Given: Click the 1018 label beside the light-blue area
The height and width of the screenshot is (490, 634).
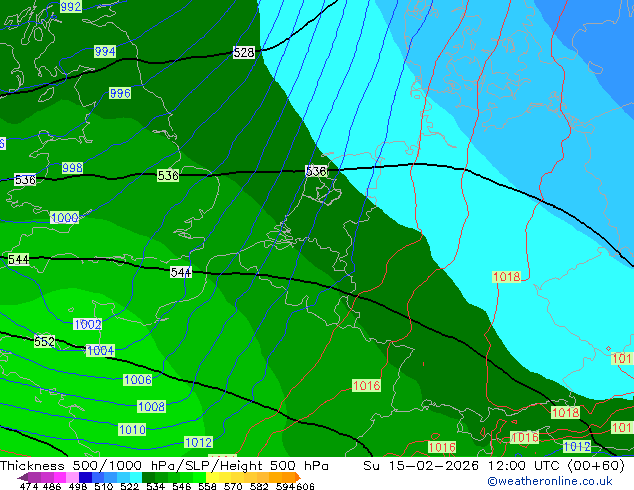Looking at the screenshot, I should 507,277.
